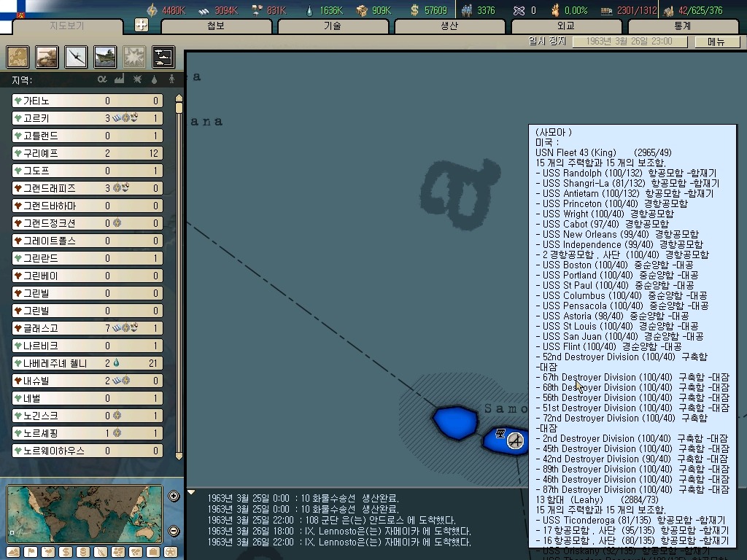Open the naval units warship icon
747x560 pixels.
105,57
